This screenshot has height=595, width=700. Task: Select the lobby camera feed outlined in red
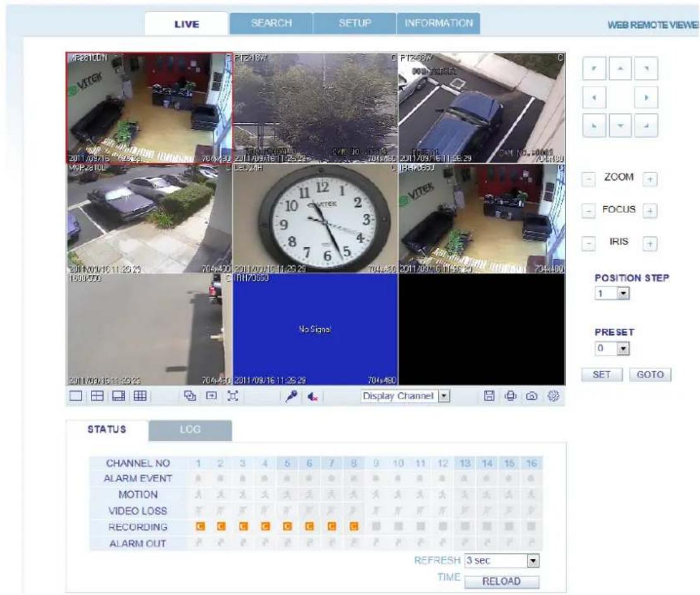(149, 108)
